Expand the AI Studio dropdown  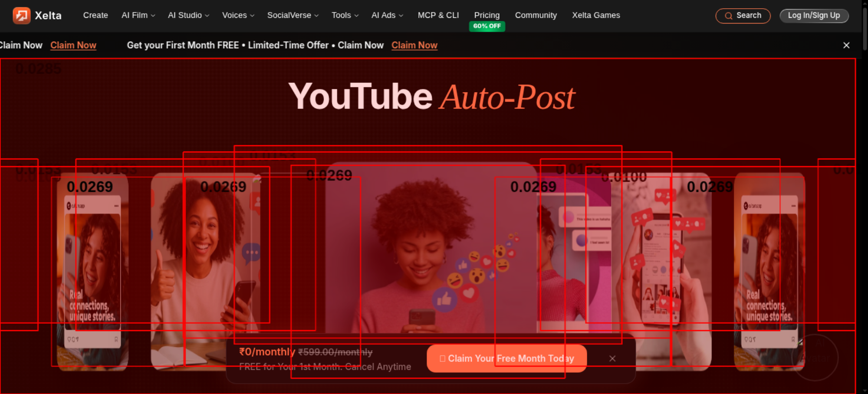point(189,15)
